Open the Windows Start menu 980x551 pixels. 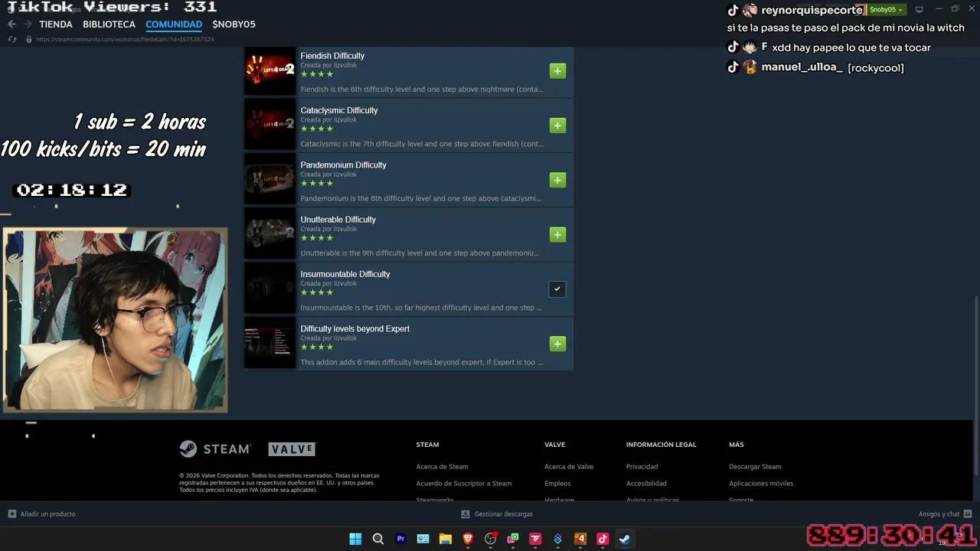pos(355,539)
